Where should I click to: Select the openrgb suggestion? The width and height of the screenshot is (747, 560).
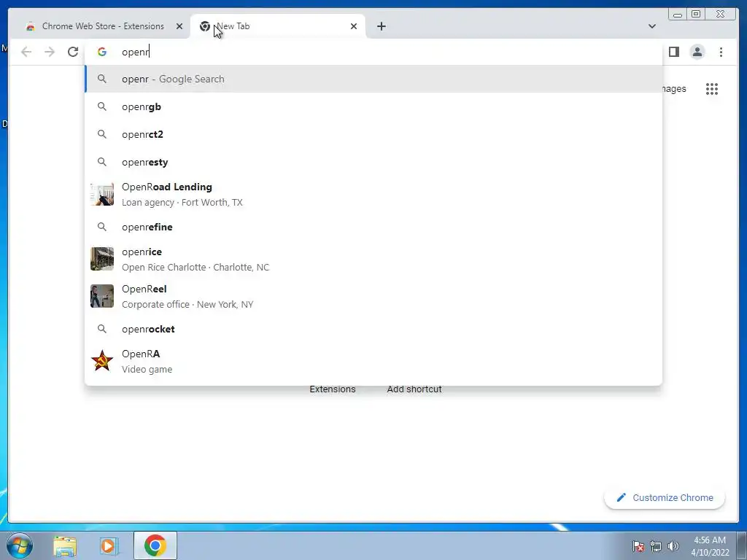tap(373, 106)
